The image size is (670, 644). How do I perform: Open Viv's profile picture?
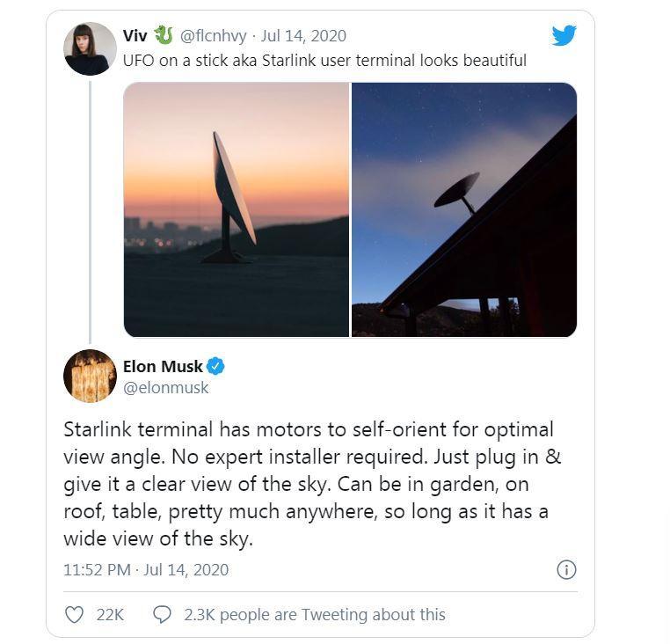[90, 48]
